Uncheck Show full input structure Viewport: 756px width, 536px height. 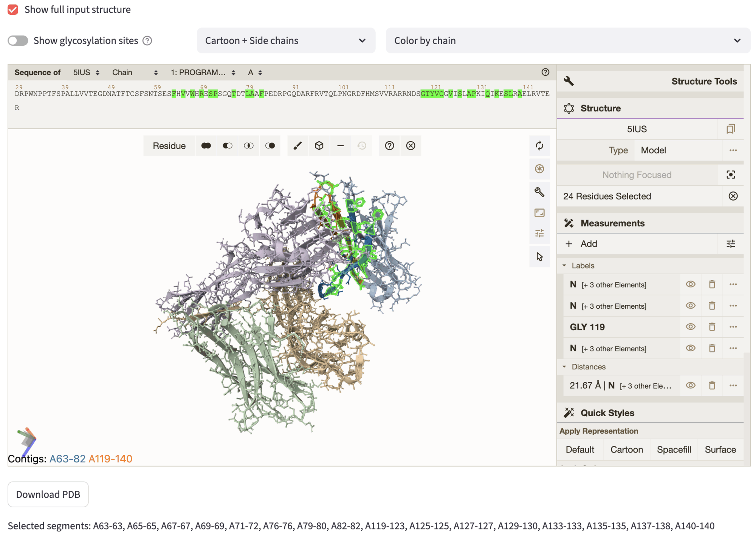click(13, 9)
